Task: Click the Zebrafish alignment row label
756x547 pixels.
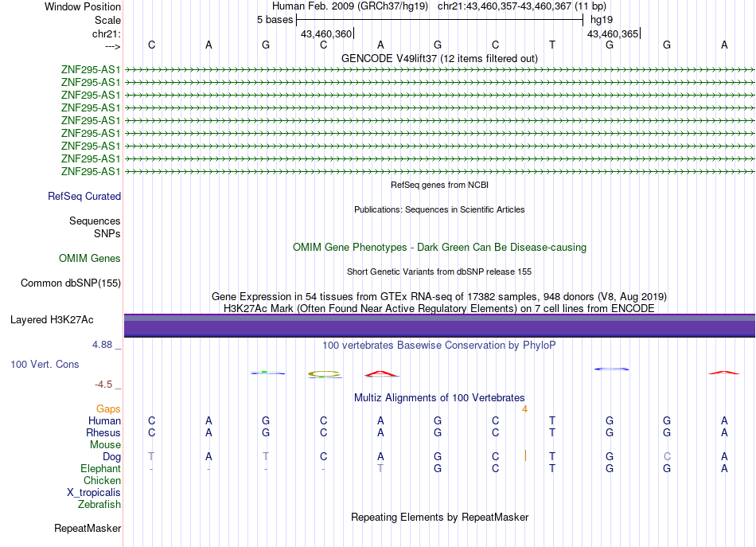Action: click(99, 505)
